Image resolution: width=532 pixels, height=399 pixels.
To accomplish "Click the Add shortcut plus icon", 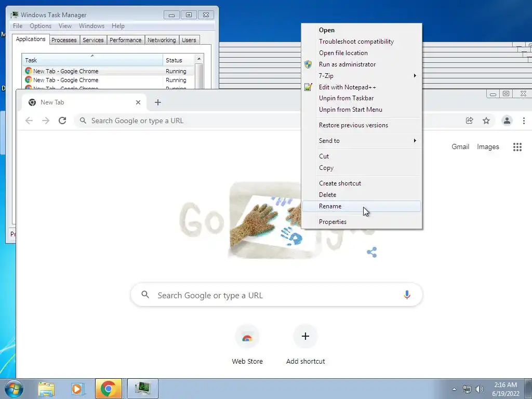I will point(305,336).
